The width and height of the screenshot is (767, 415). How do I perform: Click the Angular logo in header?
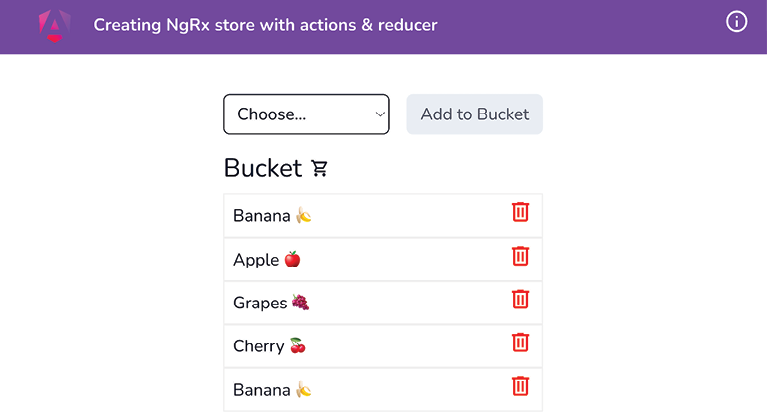[55, 25]
